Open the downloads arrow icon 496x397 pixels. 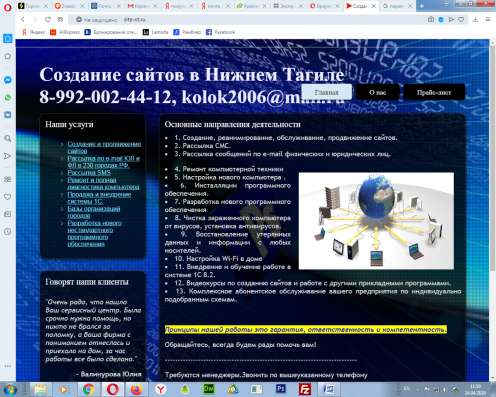(x=475, y=20)
